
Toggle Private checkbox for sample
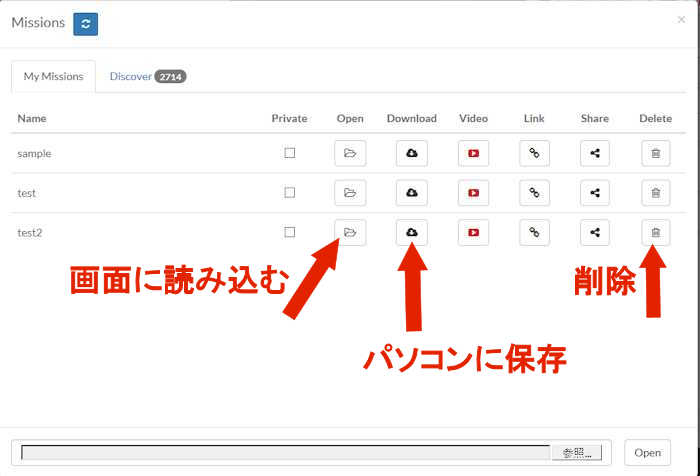tap(290, 153)
